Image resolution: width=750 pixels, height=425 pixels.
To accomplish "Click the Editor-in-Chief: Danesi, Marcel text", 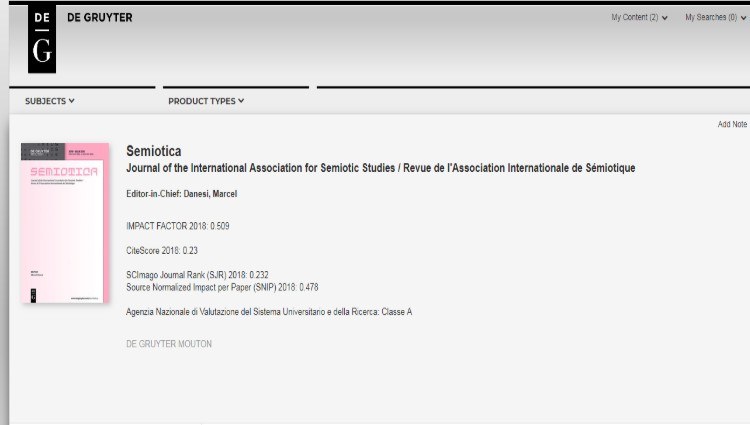I will [x=181, y=194].
